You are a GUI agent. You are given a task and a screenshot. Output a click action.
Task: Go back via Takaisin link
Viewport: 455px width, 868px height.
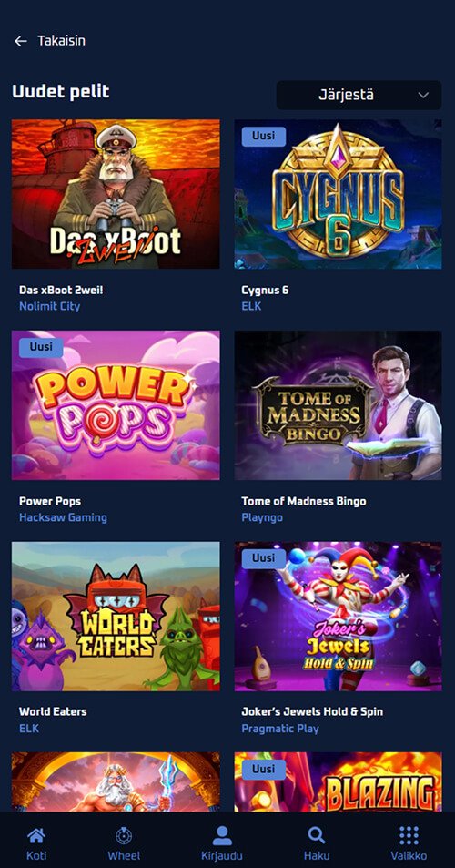coord(61,40)
